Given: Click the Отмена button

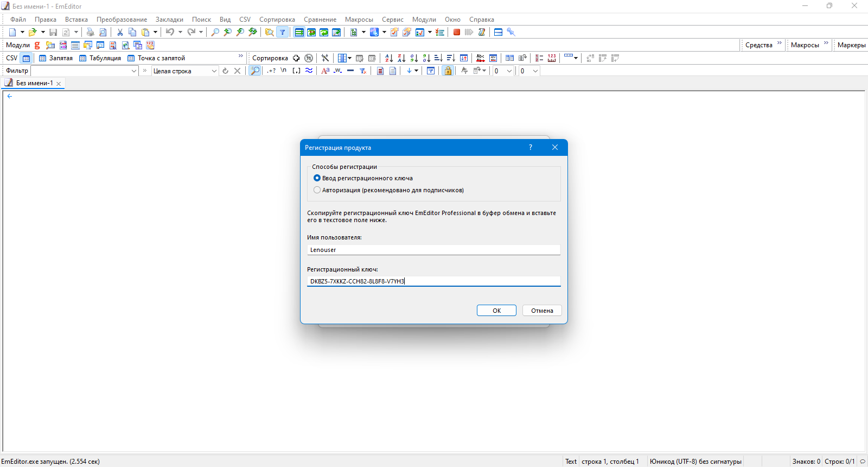Looking at the screenshot, I should [x=542, y=311].
